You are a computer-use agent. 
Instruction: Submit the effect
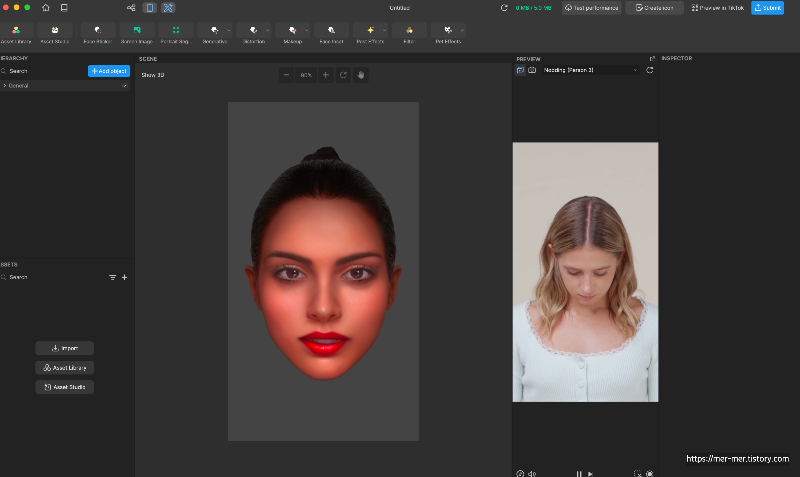[x=767, y=8]
